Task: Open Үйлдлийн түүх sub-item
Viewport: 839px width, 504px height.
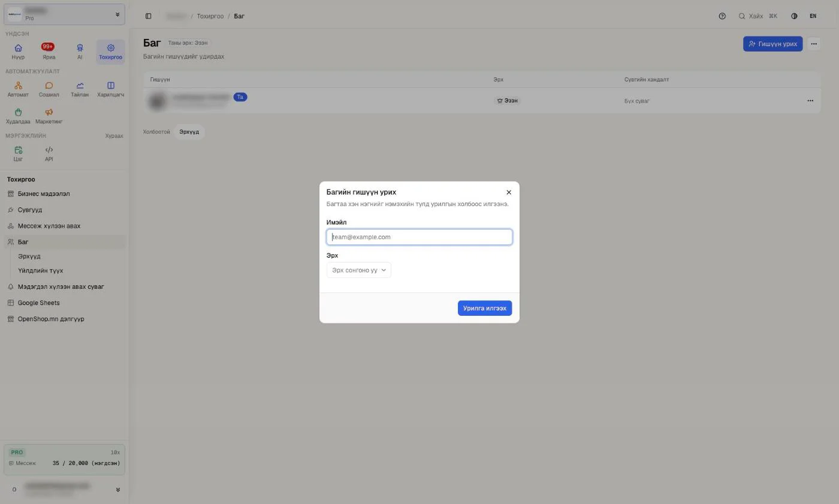Action: [x=40, y=271]
